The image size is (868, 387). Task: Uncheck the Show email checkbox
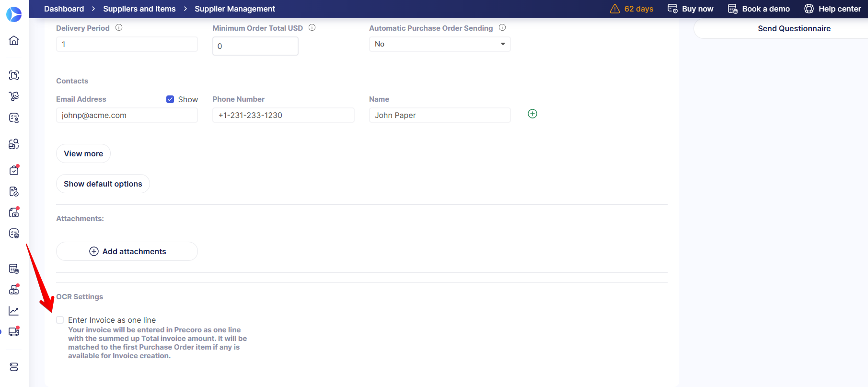(170, 99)
